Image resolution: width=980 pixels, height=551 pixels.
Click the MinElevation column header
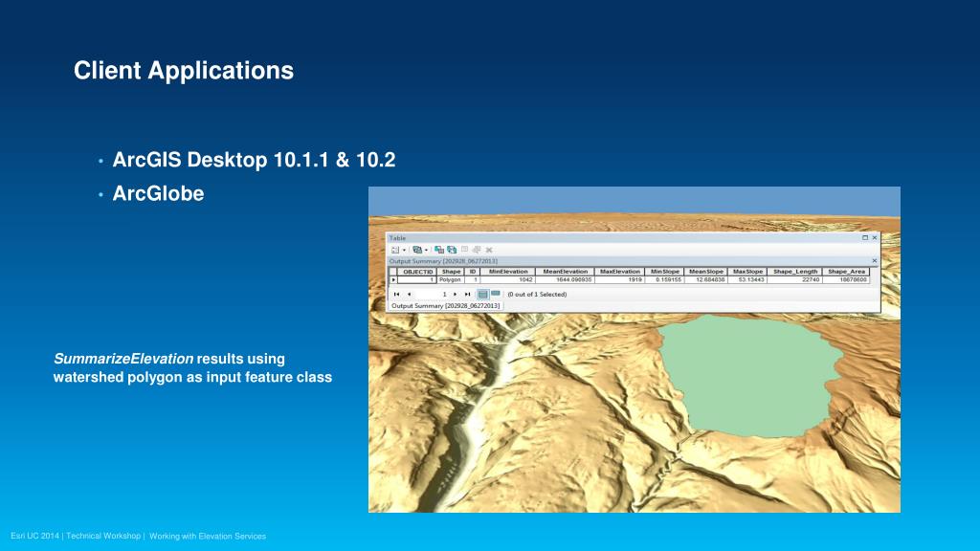click(508, 272)
